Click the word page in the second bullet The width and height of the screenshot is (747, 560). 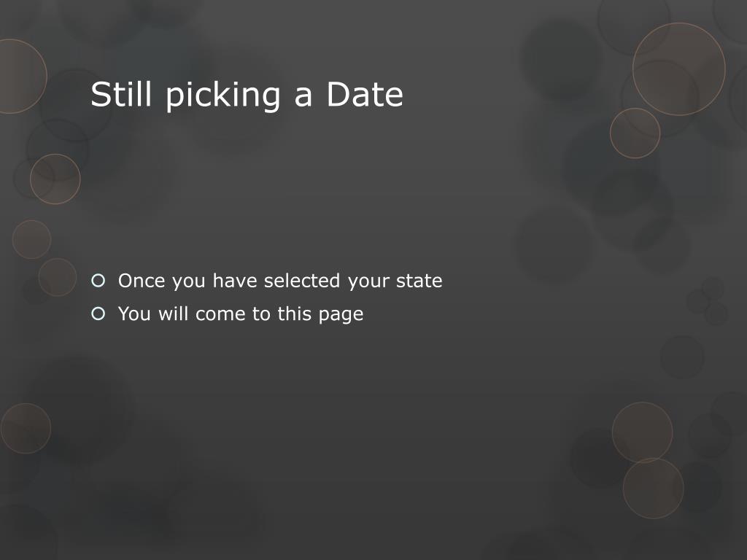pos(341,315)
